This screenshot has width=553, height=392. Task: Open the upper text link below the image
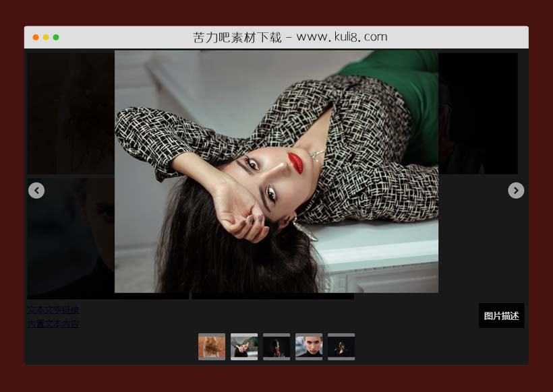(x=53, y=310)
